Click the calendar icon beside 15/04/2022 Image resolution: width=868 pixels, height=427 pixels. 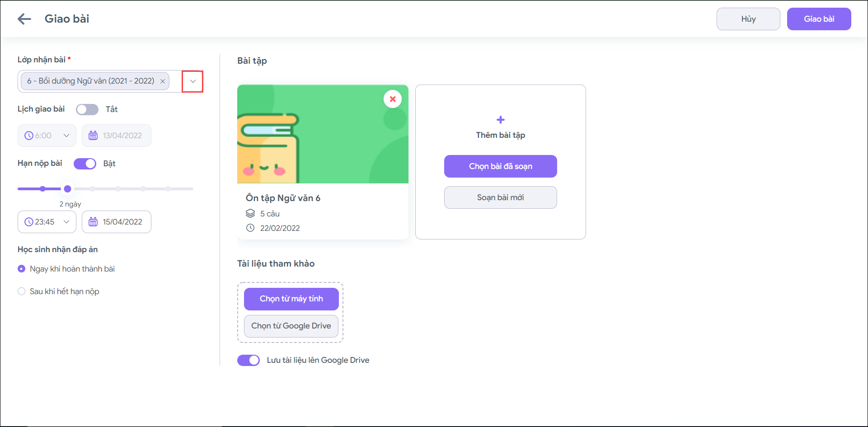click(x=93, y=222)
